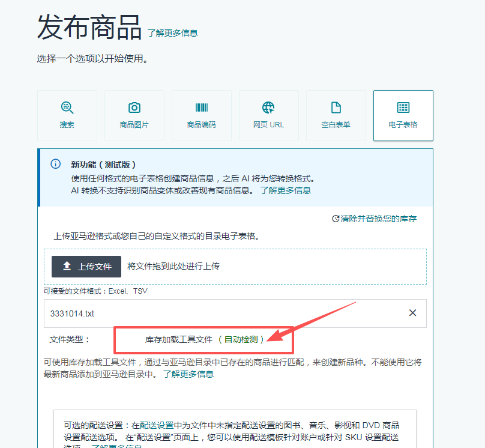Click the 将文件拖到此处进行上传 drop zone
The image size is (485, 448).
[x=173, y=266]
